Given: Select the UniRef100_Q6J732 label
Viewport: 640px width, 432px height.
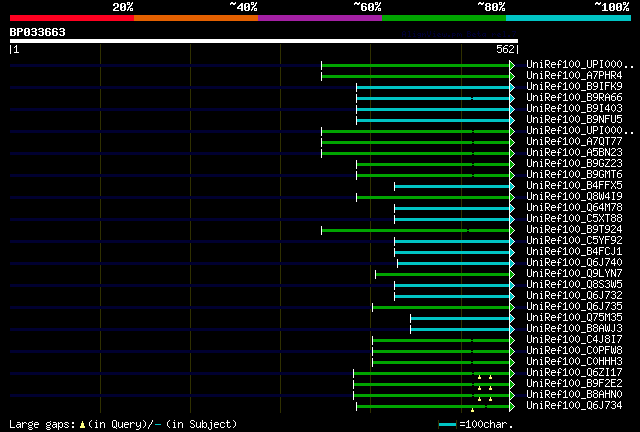Looking at the screenshot, I should click(x=574, y=296).
